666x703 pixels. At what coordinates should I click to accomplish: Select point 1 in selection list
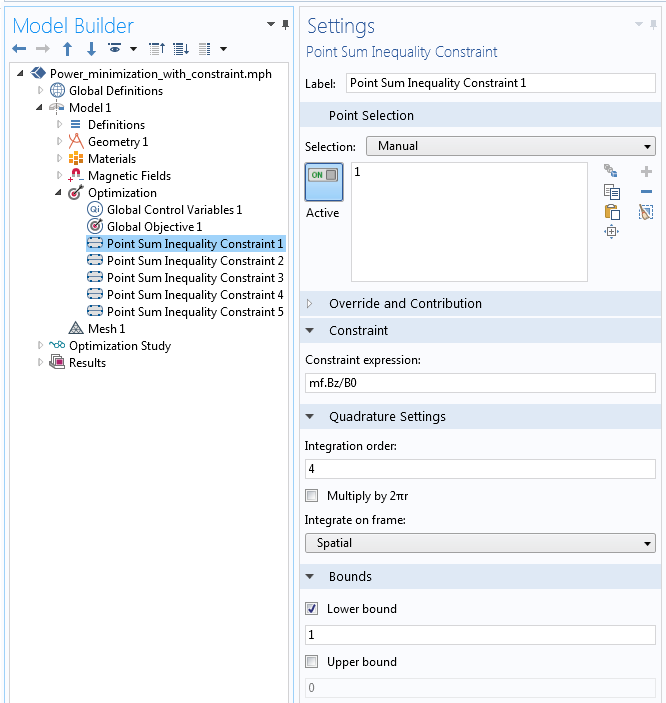coord(357,172)
